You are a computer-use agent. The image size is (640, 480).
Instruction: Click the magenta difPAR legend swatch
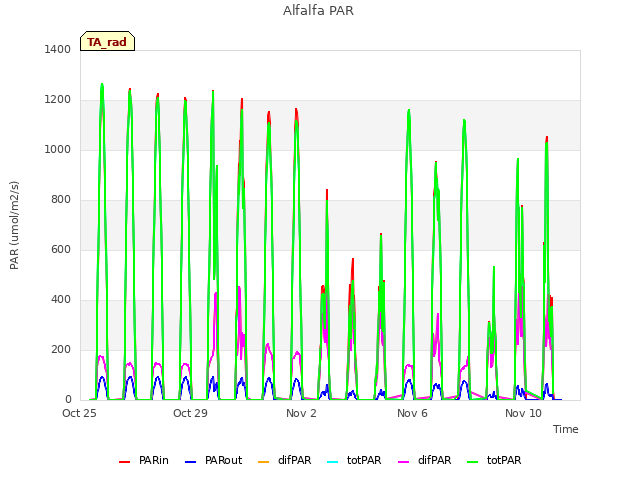[x=404, y=462]
